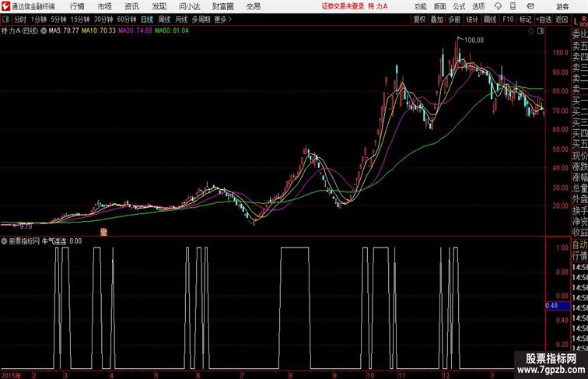Click the 画线 drawing toolbar button
The image size is (588, 379).
490,19
